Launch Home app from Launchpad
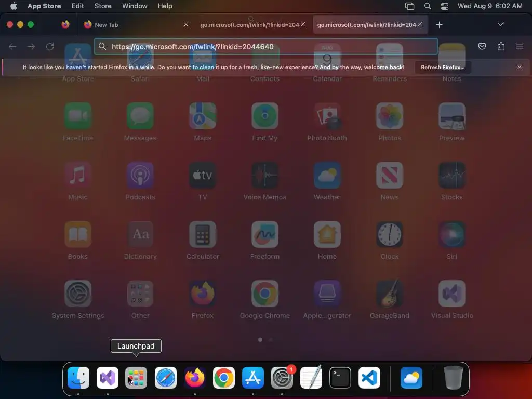The image size is (532, 399). click(x=327, y=234)
